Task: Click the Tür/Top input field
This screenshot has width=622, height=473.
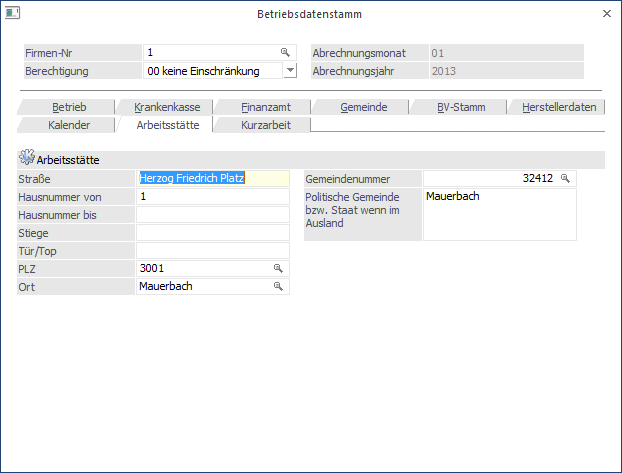Action: (212, 251)
